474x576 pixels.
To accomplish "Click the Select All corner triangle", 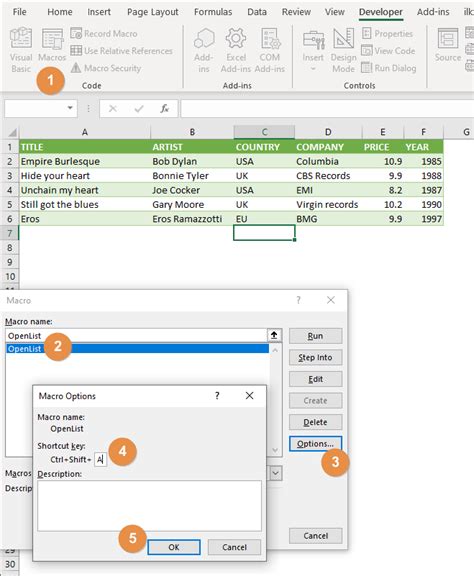I will pyautogui.click(x=12, y=132).
